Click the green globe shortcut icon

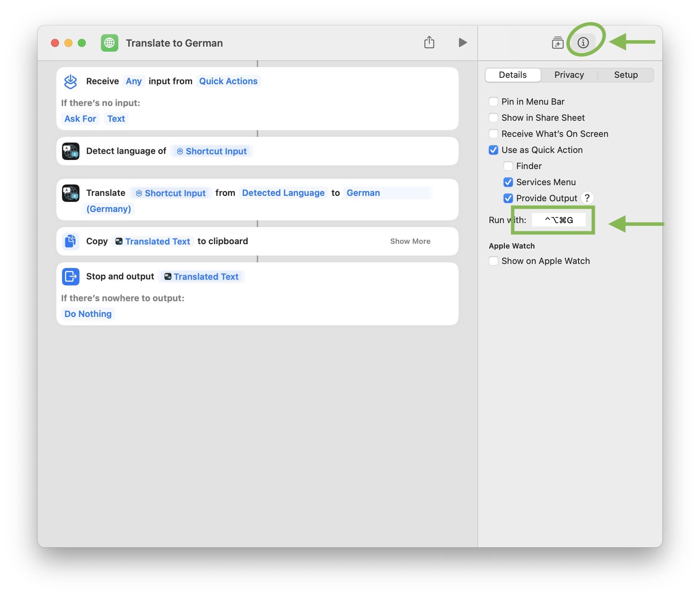point(110,43)
